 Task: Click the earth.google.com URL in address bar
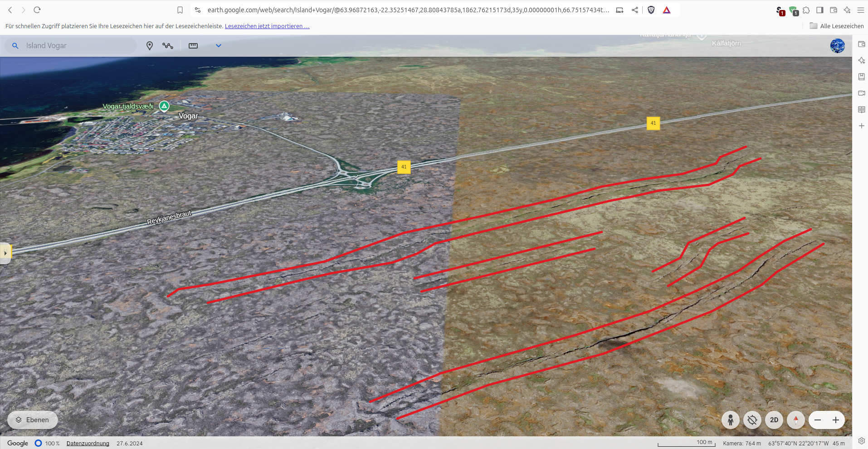coord(408,10)
